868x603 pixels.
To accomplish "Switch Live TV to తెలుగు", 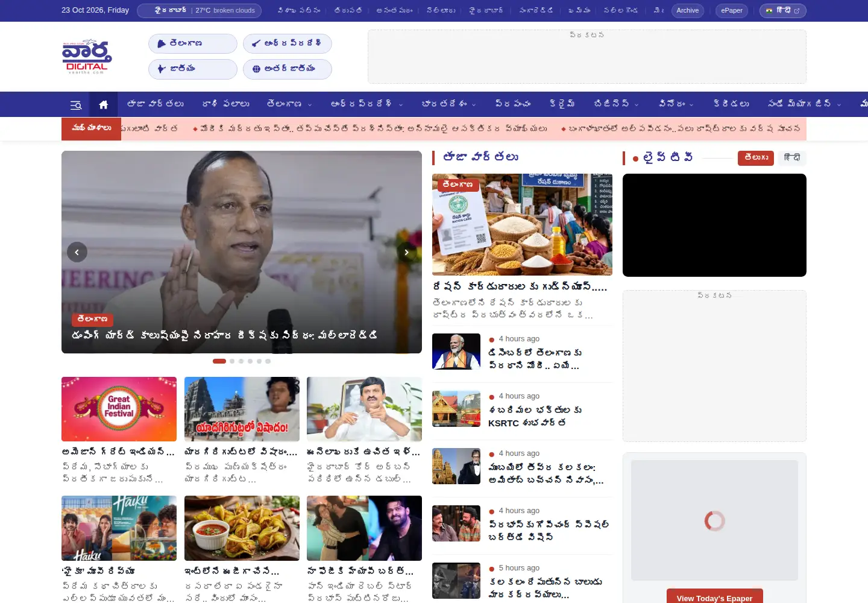I will [x=756, y=158].
